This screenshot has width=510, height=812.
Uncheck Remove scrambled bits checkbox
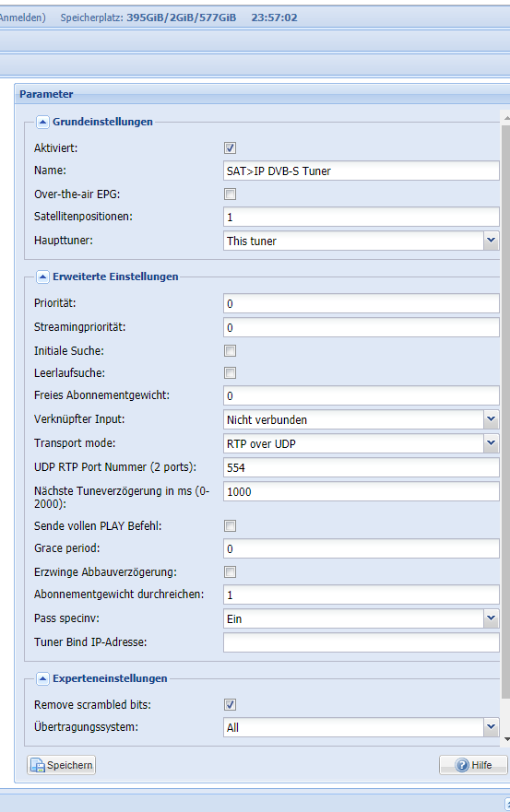point(231,705)
